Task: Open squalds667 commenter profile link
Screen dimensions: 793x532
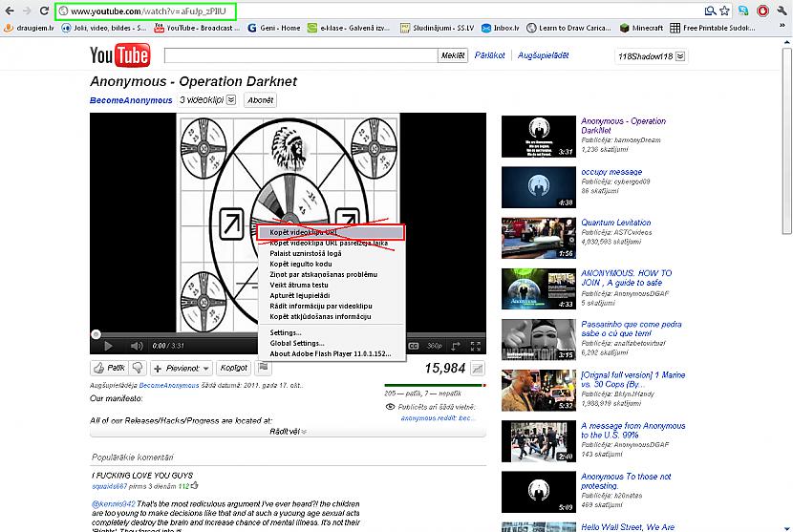Action: (x=109, y=486)
